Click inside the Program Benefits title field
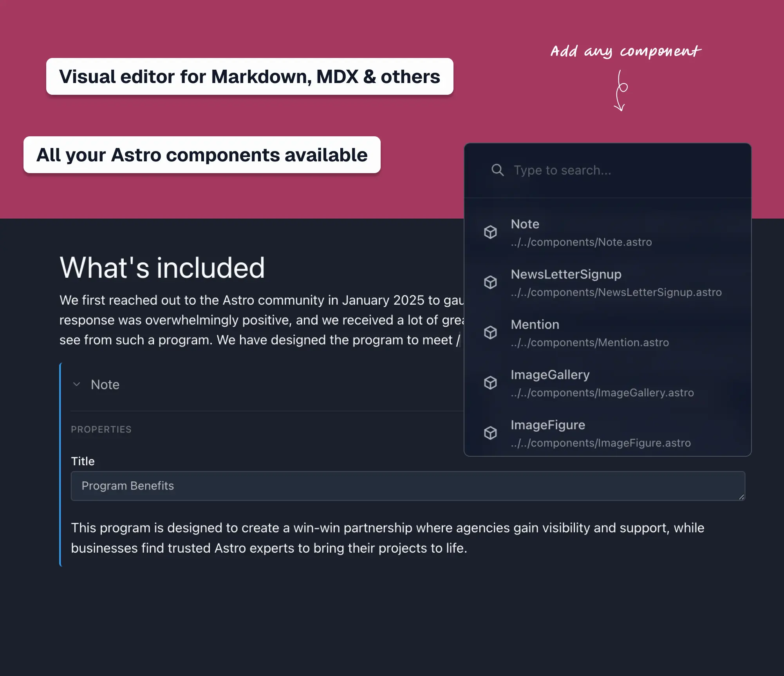Image resolution: width=784 pixels, height=676 pixels. 274,486
